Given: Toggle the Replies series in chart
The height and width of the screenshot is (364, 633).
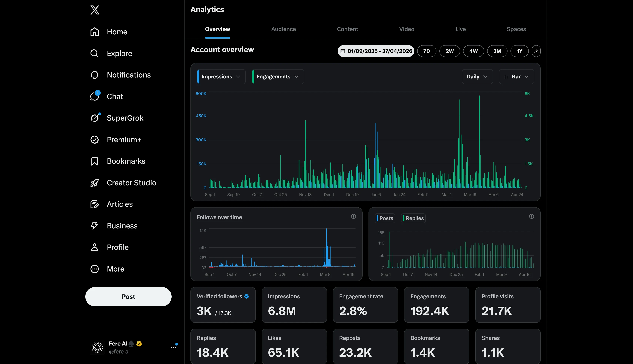Looking at the screenshot, I should (413, 218).
